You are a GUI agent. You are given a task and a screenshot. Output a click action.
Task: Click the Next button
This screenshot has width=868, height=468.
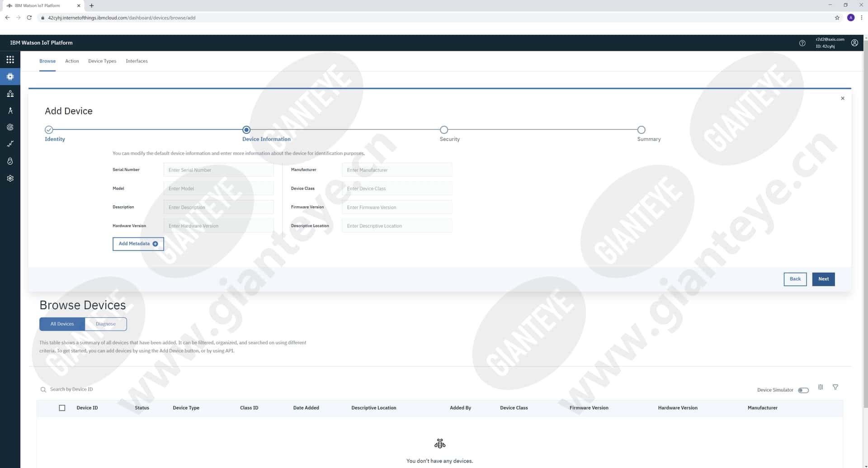point(823,279)
